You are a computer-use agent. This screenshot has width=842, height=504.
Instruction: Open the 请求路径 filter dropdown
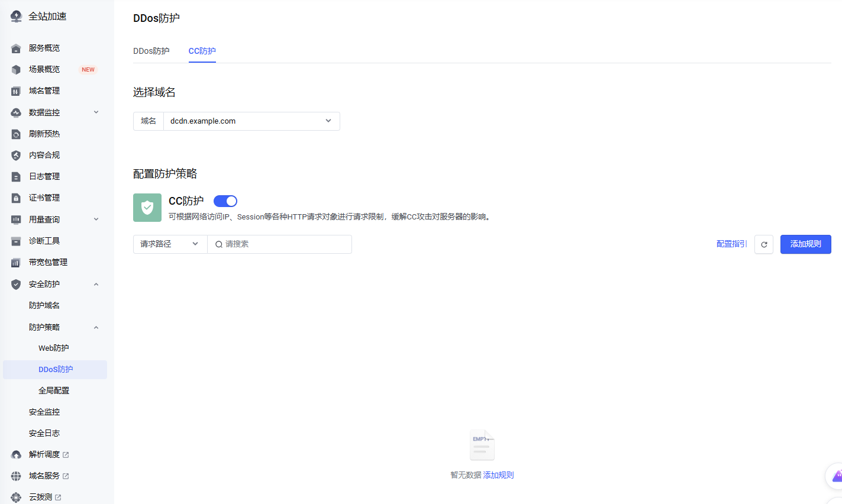click(170, 244)
